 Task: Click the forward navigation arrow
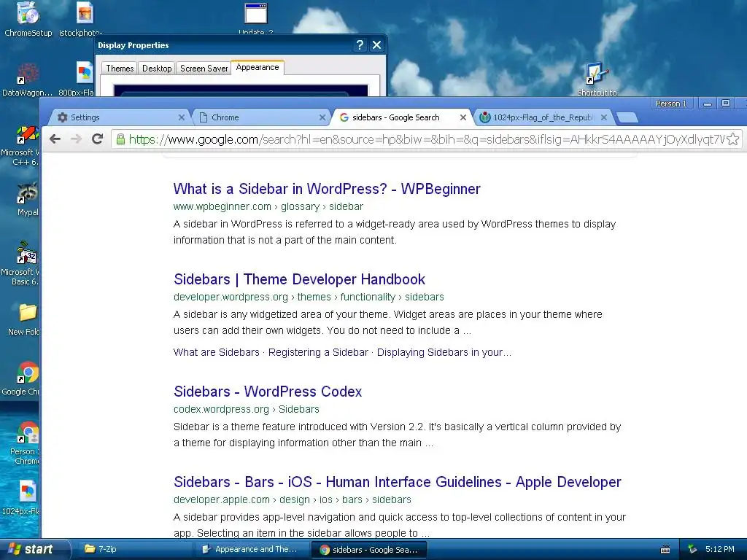[76, 139]
